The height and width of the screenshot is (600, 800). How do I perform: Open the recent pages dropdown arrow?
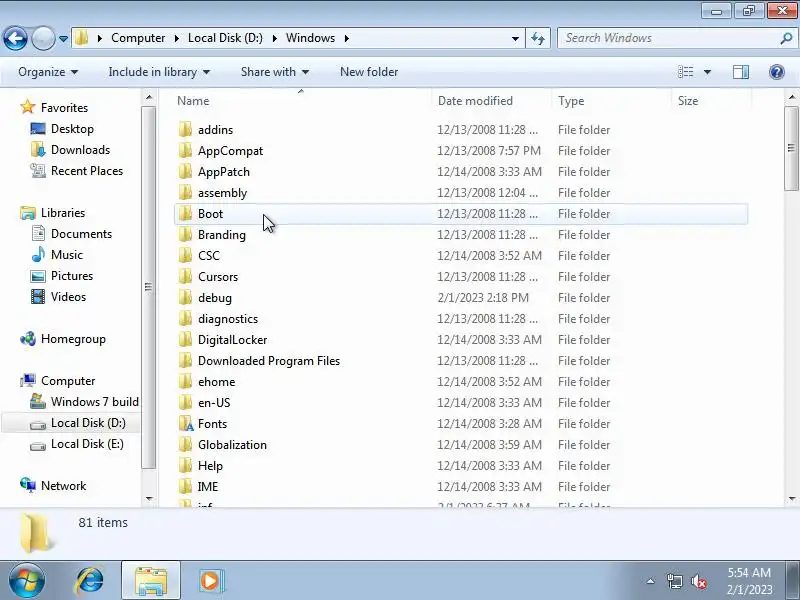(x=63, y=39)
